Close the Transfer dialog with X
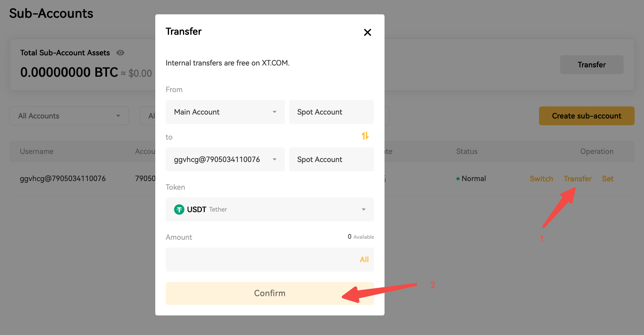The width and height of the screenshot is (644, 335). [367, 32]
